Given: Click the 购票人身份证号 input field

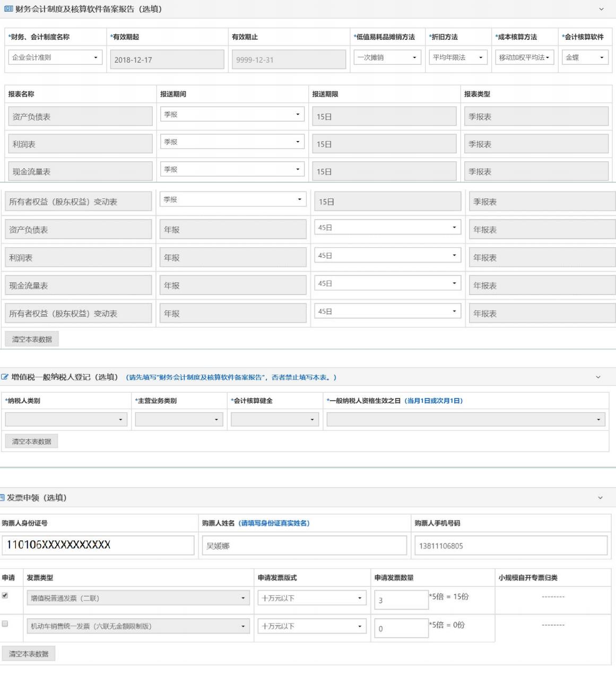Looking at the screenshot, I should [x=98, y=545].
